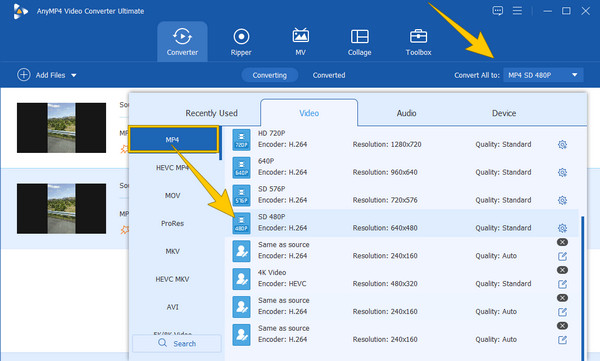Switch to the Video format tab

tap(309, 113)
